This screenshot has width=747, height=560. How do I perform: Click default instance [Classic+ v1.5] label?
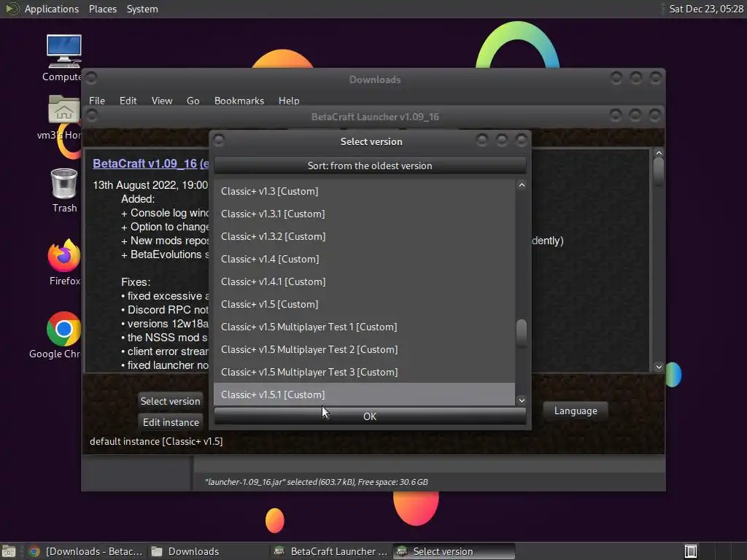click(156, 441)
